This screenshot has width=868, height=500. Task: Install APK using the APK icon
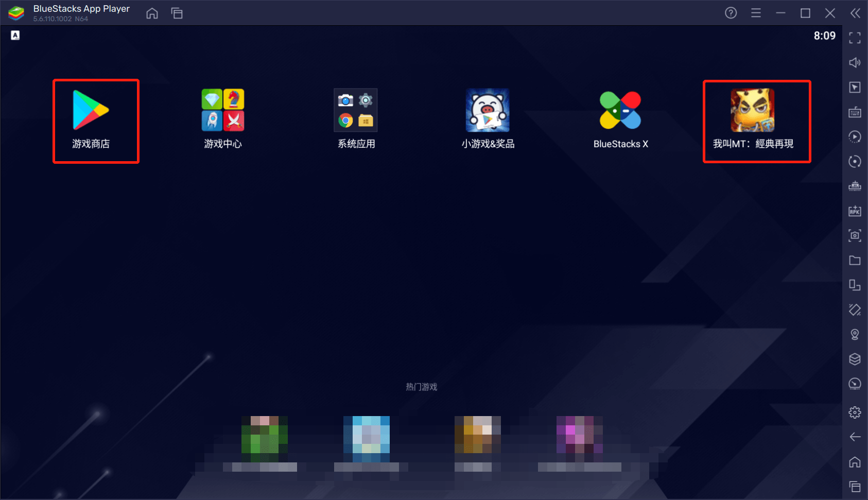click(855, 211)
